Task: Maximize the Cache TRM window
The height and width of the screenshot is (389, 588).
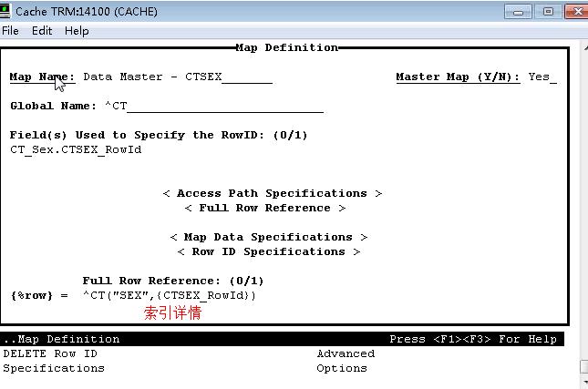Action: pos(548,12)
